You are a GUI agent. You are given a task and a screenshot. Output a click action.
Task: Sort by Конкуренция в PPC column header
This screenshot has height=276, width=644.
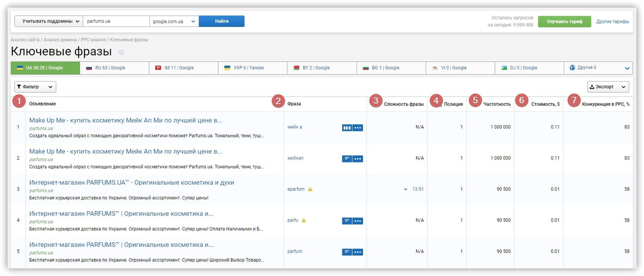coord(606,104)
